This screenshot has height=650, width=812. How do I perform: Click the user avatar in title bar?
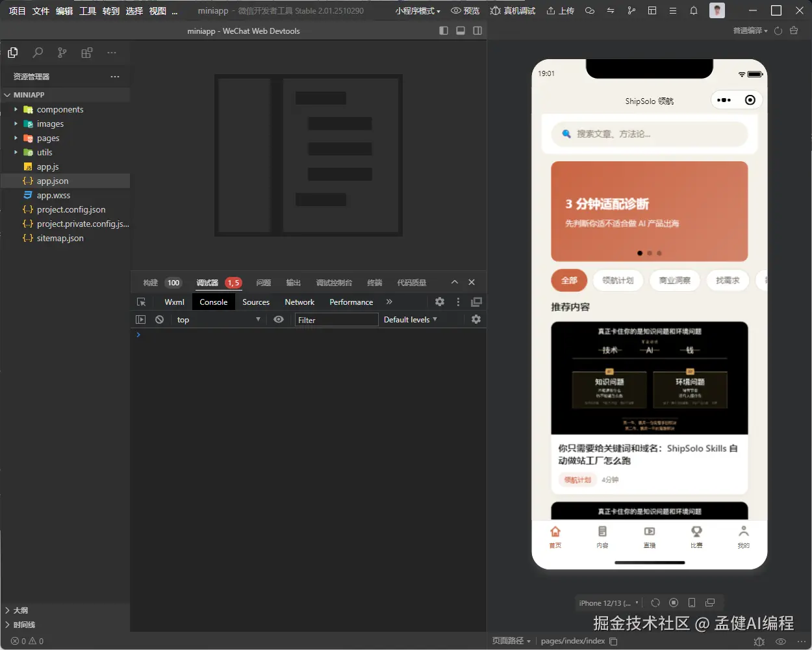(717, 10)
